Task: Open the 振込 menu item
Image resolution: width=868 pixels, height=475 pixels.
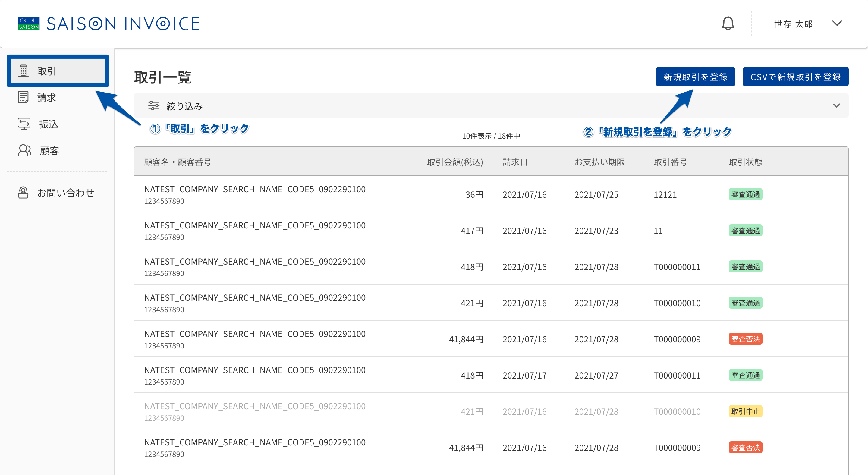Action: 49,124
